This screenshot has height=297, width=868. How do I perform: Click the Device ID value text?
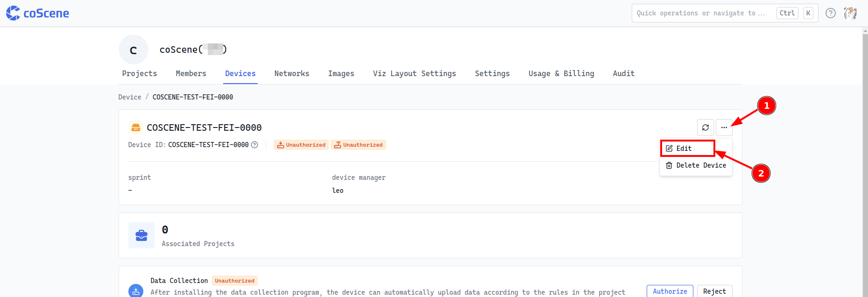tap(208, 145)
